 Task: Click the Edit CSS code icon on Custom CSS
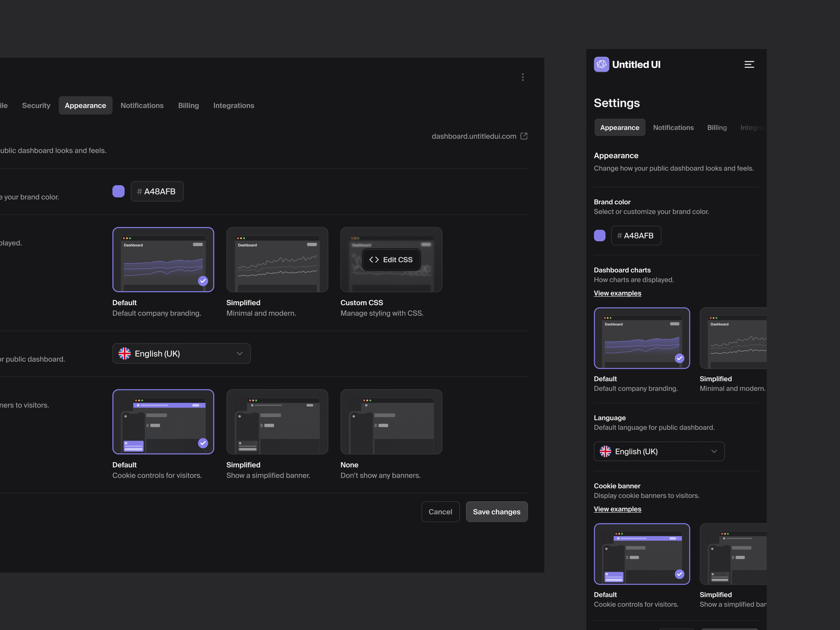[374, 259]
